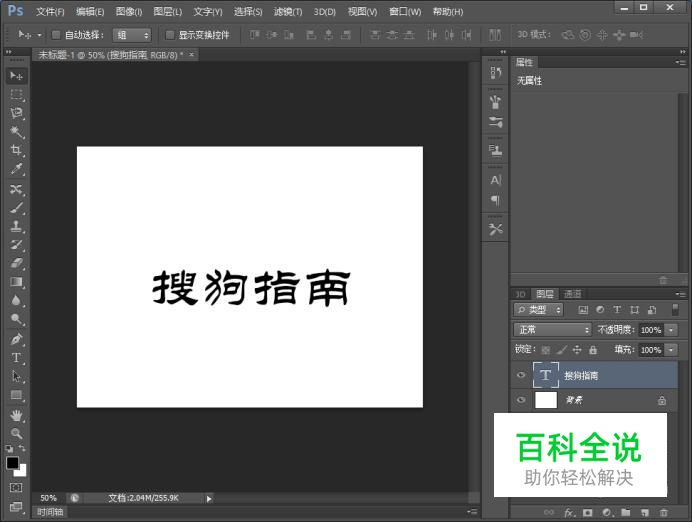Select the Patch healing tool
Screen dimensions: 692x522
pyautogui.click(x=16, y=189)
